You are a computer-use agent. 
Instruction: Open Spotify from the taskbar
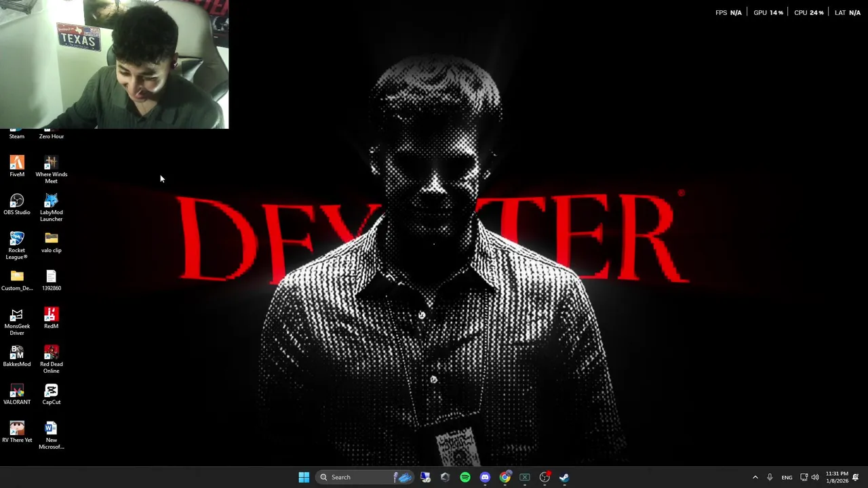pos(465,477)
